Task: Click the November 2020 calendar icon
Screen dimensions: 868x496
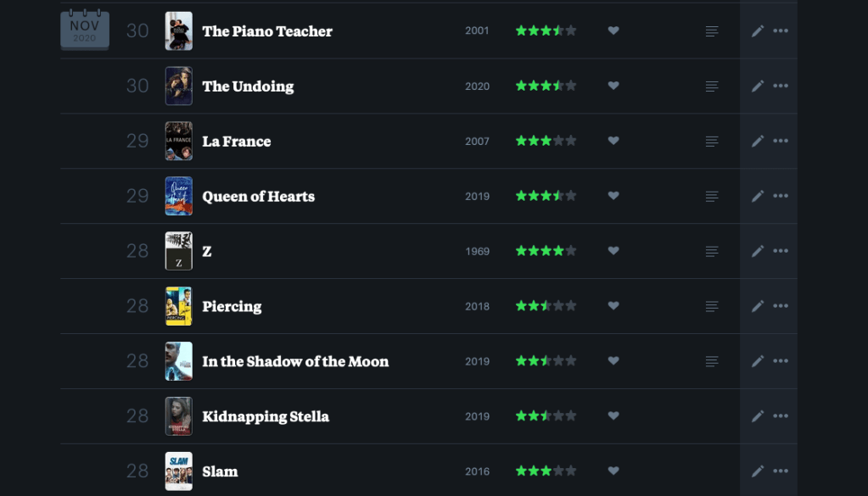Action: point(85,31)
